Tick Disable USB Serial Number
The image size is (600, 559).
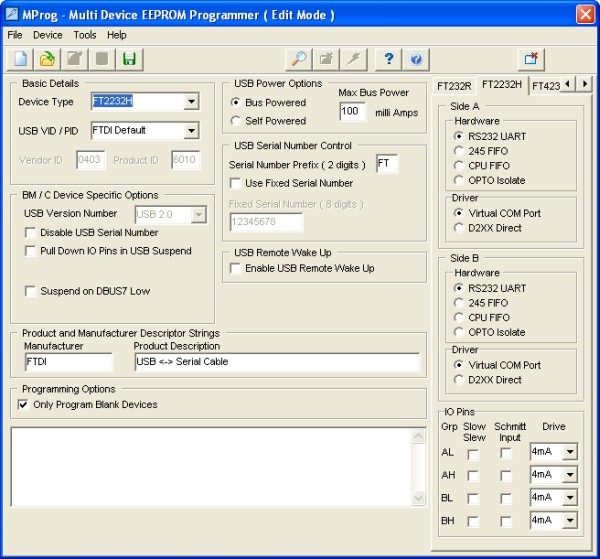point(30,233)
